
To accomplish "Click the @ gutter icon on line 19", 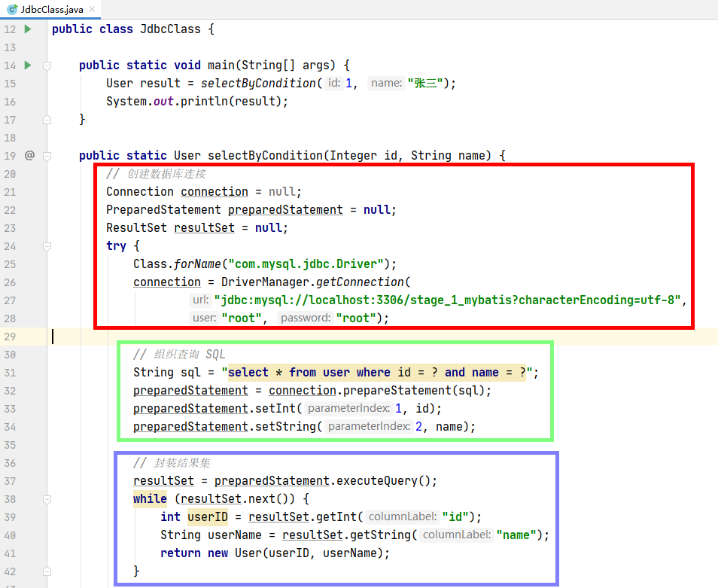I will tap(29, 155).
